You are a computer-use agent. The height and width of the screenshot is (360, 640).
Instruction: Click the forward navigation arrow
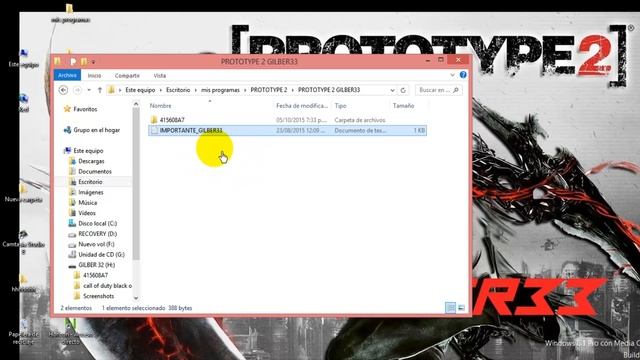pos(77,90)
